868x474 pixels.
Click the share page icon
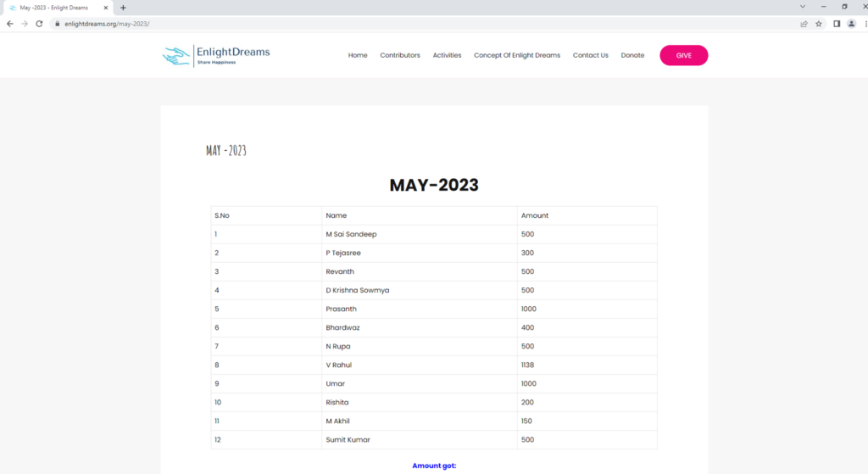tap(804, 24)
